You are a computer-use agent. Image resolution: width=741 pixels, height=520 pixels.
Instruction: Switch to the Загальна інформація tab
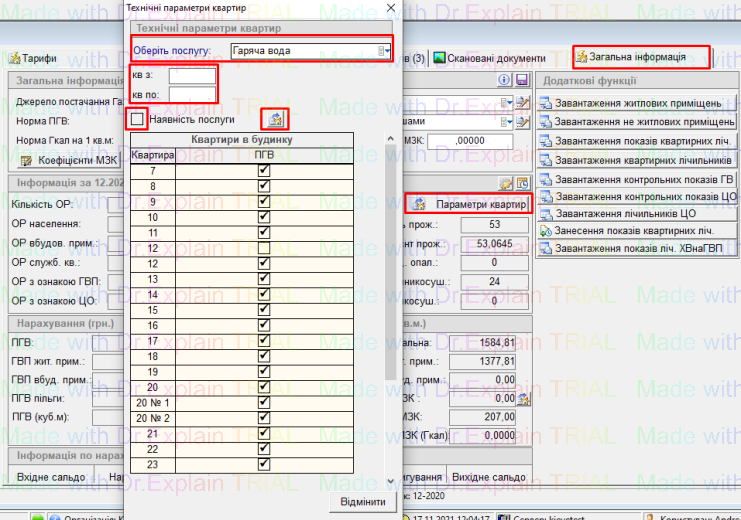640,57
